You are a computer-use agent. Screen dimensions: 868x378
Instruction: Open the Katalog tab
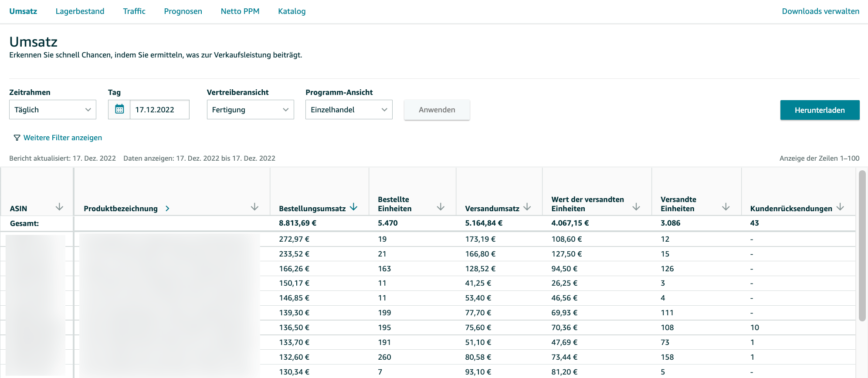(292, 11)
